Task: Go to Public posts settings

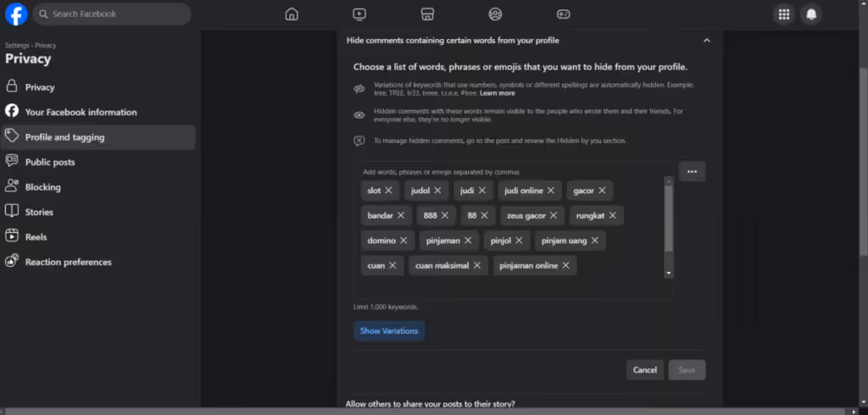Action: point(50,162)
